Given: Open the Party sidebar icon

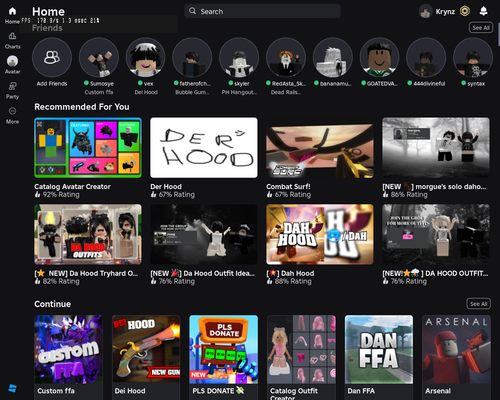Looking at the screenshot, I should 12,86.
